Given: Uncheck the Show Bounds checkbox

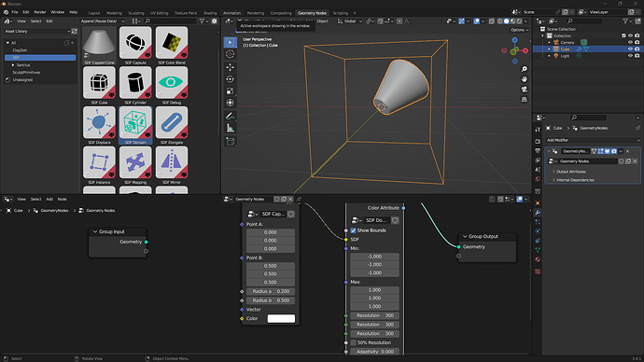Looking at the screenshot, I should pos(353,230).
